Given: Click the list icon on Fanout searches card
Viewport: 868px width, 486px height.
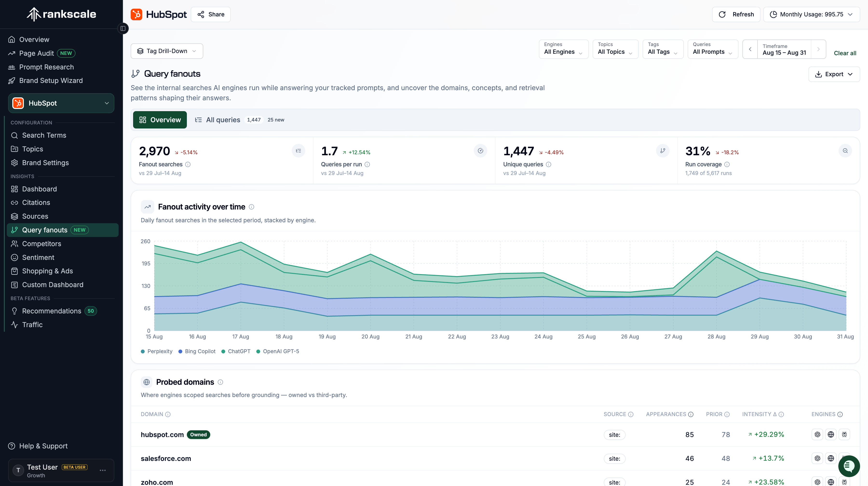Looking at the screenshot, I should pyautogui.click(x=298, y=151).
